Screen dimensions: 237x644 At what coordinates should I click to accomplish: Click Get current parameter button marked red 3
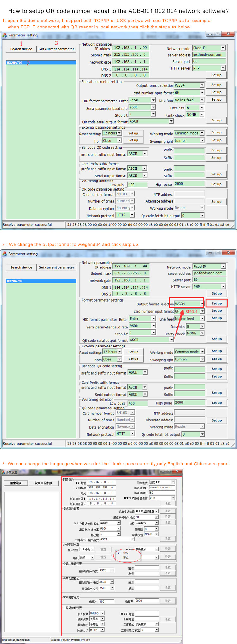pyautogui.click(x=56, y=49)
